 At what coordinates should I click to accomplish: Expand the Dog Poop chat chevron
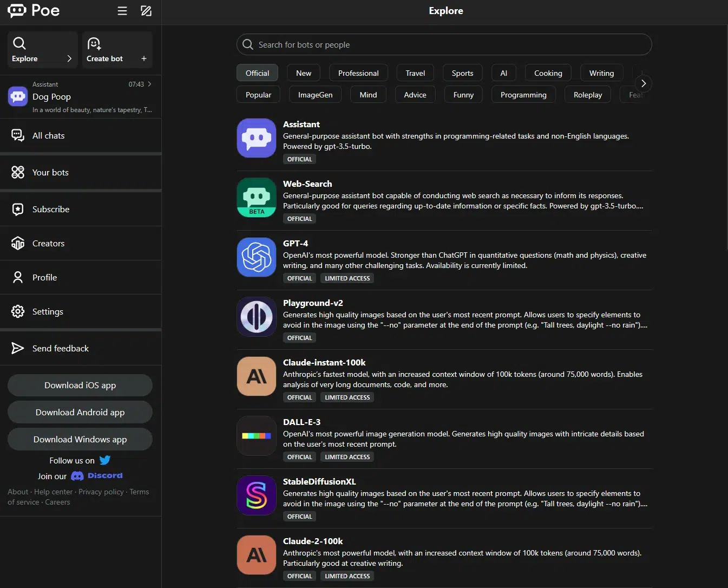pos(149,84)
